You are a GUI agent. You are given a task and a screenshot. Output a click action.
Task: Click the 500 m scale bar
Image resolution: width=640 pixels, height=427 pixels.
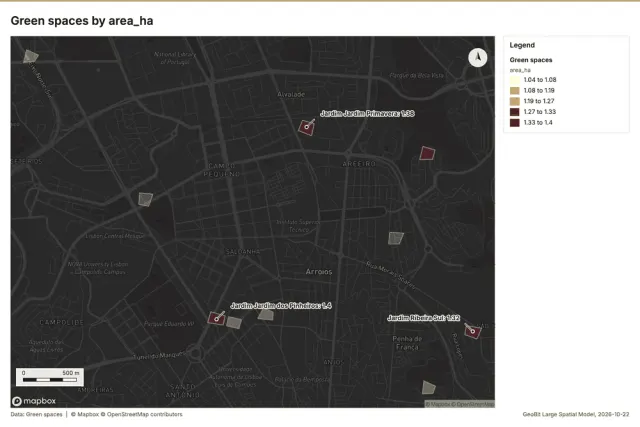[50, 377]
